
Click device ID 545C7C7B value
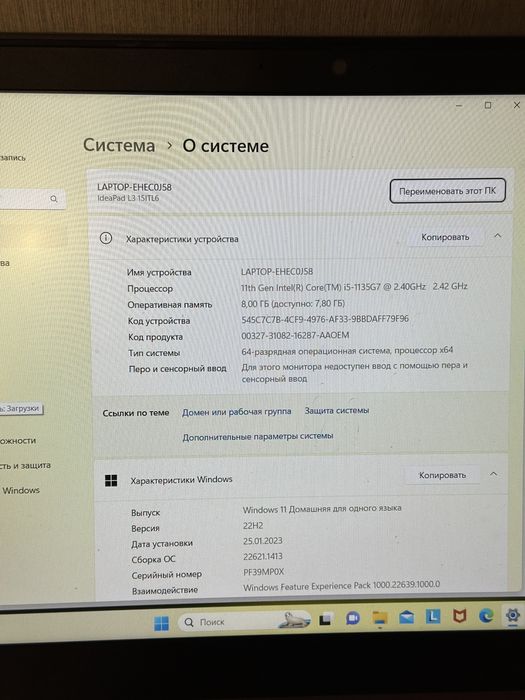(x=325, y=319)
